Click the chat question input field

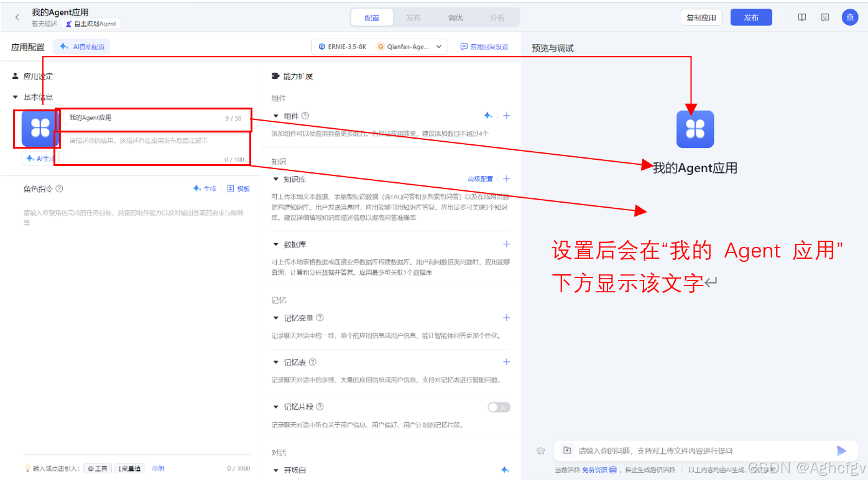coord(684,450)
